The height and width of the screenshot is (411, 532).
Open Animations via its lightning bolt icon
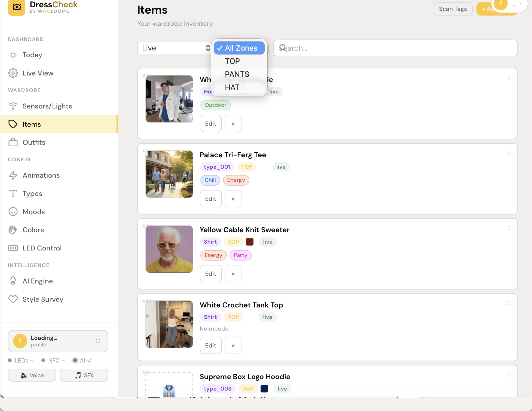coord(13,175)
